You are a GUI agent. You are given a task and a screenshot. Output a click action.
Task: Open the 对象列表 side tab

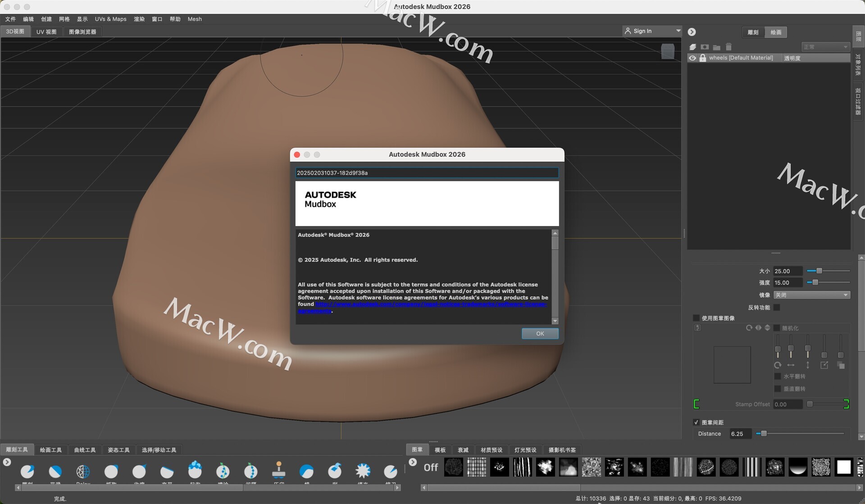click(858, 64)
